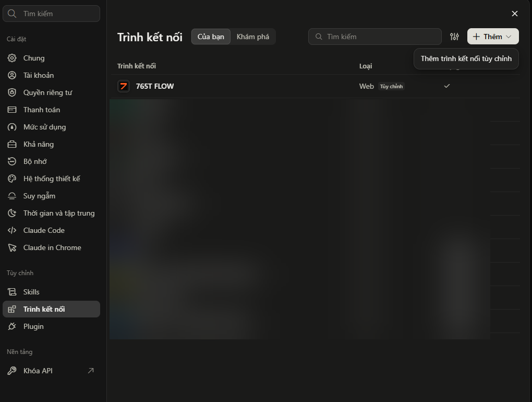
Task: Click the Hệ thống thiết kế palette icon
Action: [12, 179]
